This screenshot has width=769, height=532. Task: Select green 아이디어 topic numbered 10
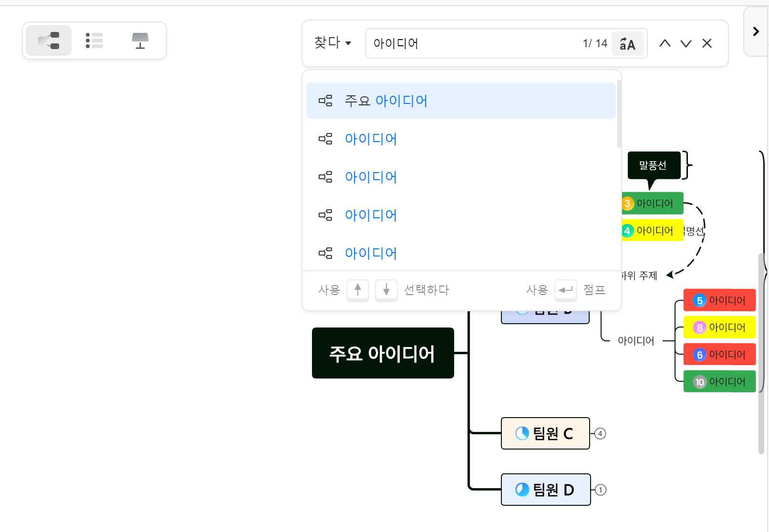[719, 382]
